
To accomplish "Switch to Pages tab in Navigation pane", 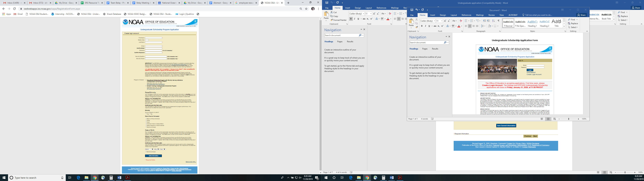I will tap(425, 49).
